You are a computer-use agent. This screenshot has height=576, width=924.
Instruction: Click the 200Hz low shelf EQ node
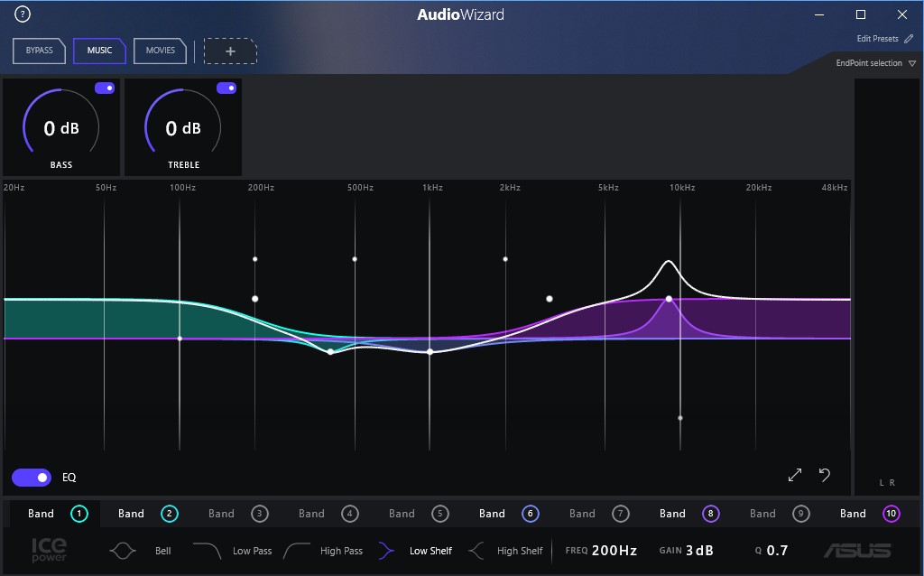point(255,299)
